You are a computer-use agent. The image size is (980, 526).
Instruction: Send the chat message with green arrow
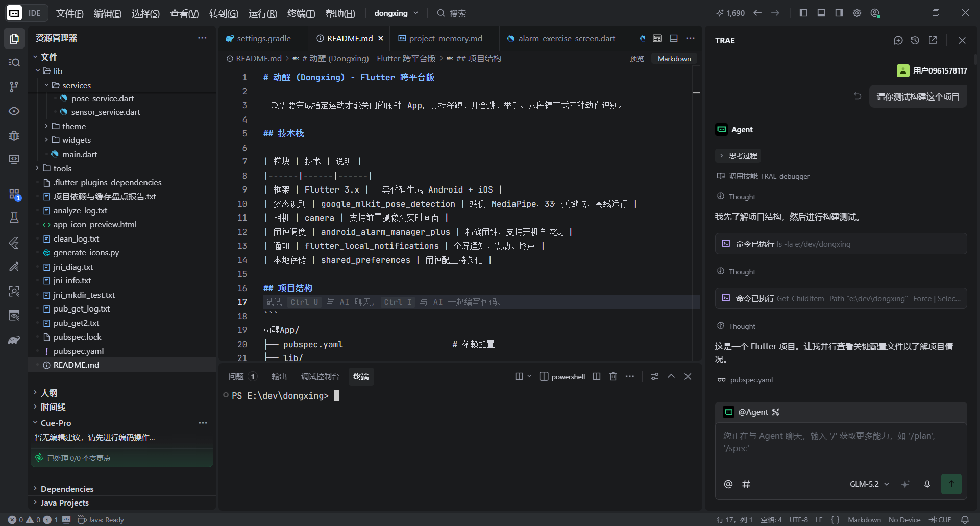point(951,484)
